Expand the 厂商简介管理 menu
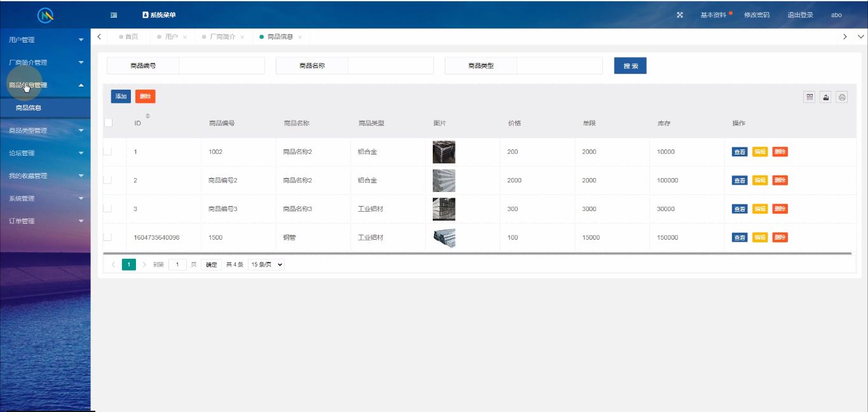This screenshot has width=868, height=412. point(45,62)
